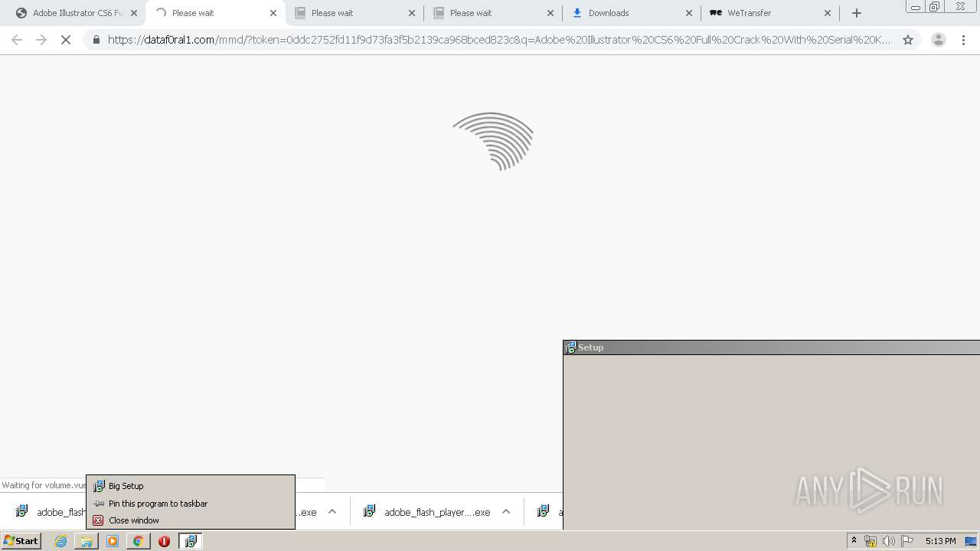Expand options for download ending in .exe

(332, 512)
